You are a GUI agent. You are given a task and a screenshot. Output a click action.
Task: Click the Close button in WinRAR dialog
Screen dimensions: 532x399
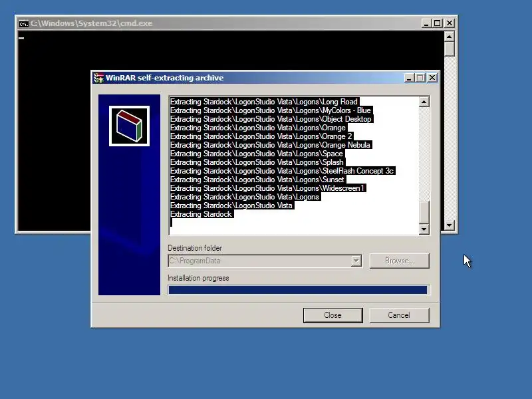coord(333,315)
